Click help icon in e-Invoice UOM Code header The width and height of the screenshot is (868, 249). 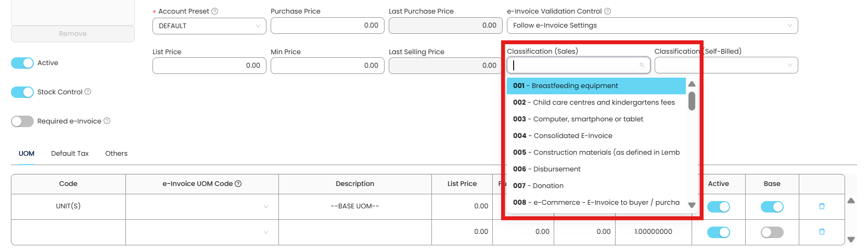coord(238,184)
